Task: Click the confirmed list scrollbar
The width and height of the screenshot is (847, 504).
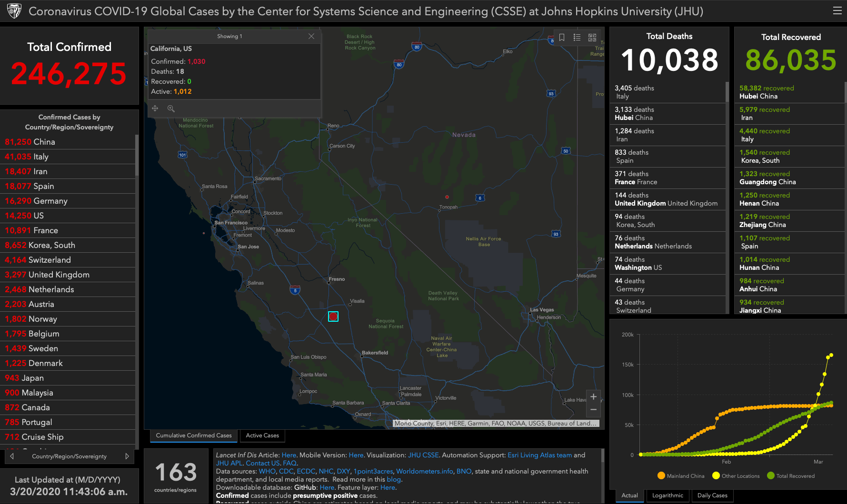Action: click(137, 155)
